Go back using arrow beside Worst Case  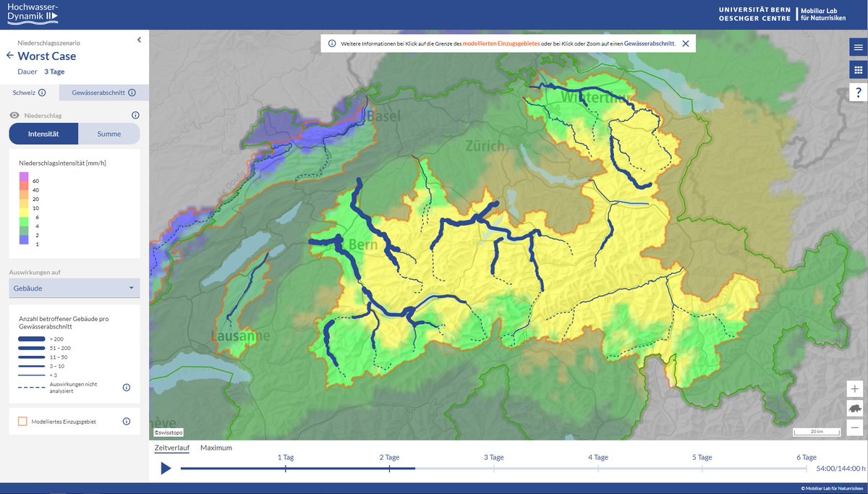[x=9, y=56]
